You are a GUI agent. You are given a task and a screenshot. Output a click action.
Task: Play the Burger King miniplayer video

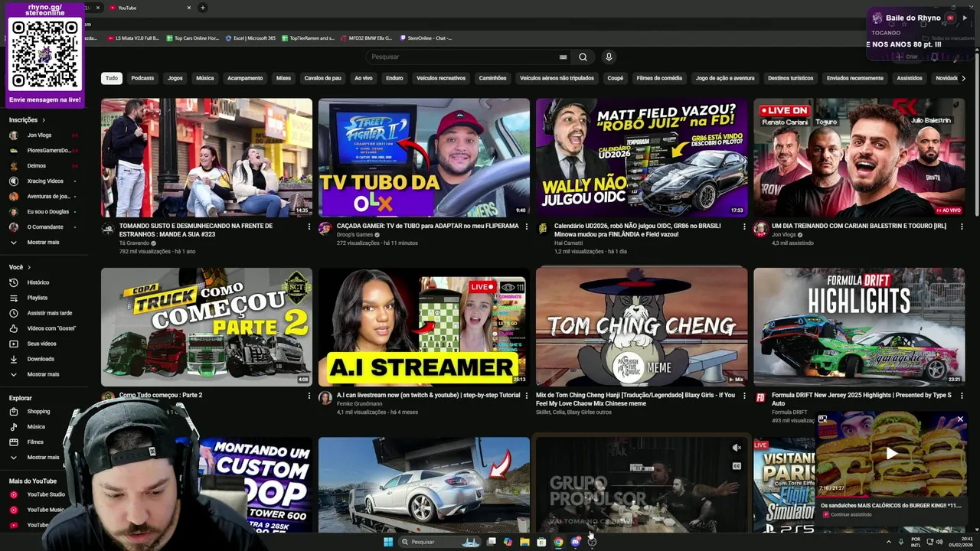click(891, 454)
